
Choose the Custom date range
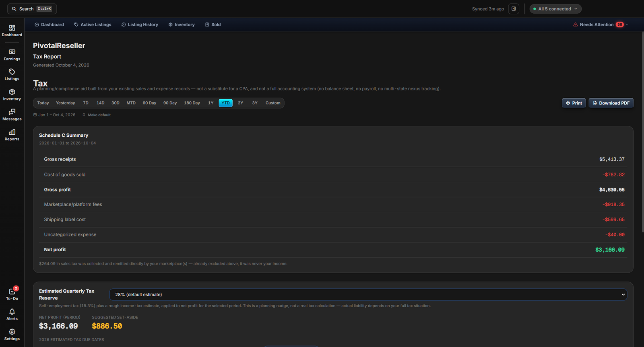[273, 103]
